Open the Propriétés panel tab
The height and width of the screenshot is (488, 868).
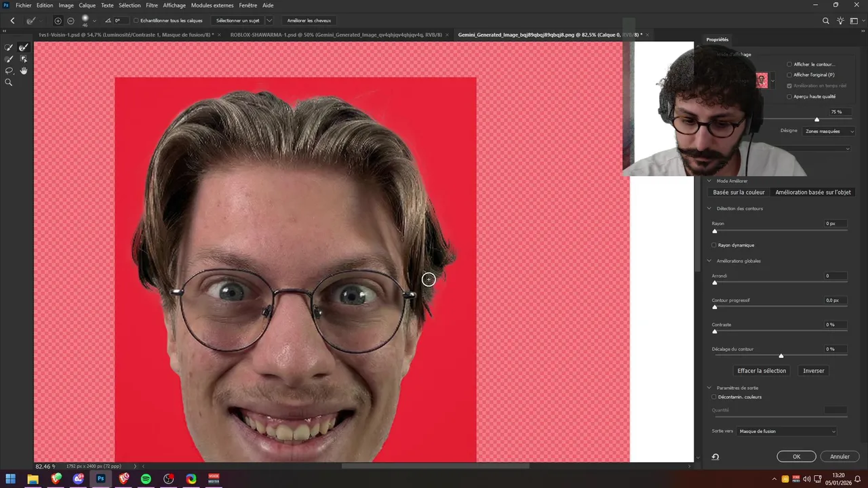point(717,40)
